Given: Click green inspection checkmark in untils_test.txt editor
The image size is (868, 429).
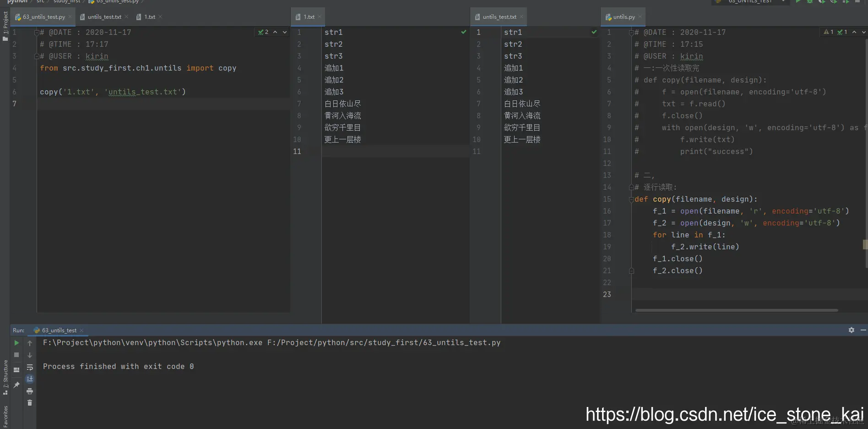Looking at the screenshot, I should pos(594,32).
